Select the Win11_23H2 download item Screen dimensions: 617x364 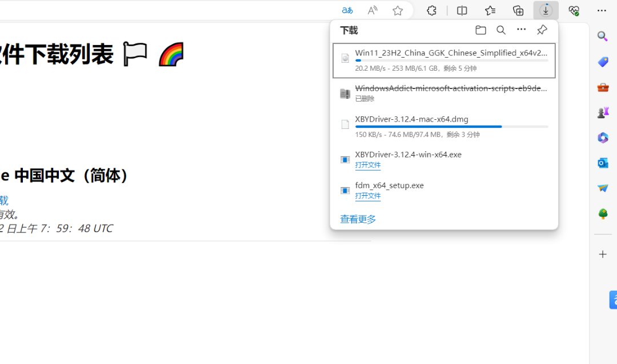pos(443,60)
